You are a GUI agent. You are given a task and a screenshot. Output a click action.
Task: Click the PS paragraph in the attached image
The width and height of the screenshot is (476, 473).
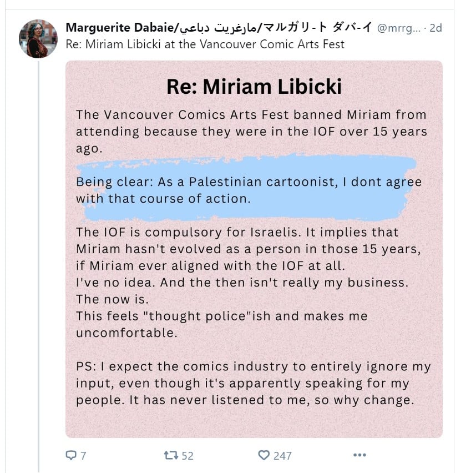[253, 383]
